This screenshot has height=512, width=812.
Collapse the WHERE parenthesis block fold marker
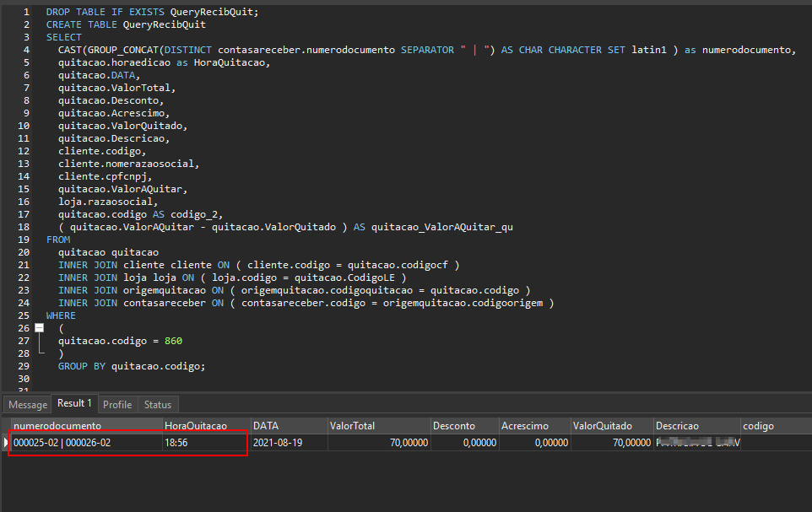point(40,328)
